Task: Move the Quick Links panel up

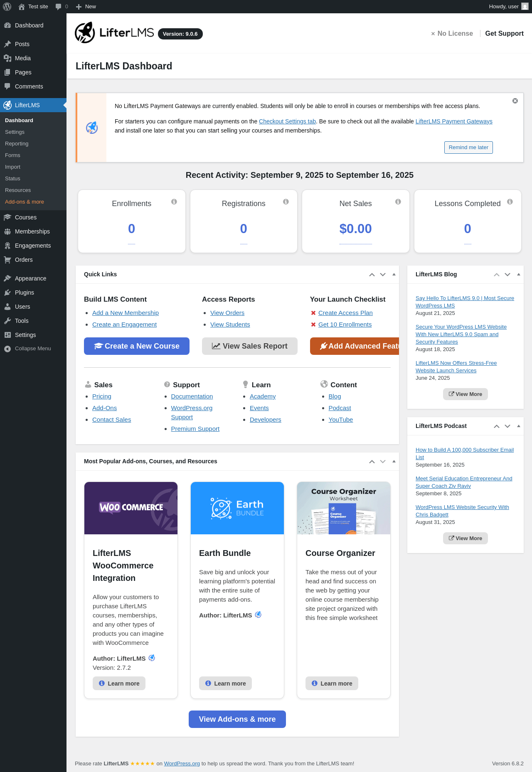Action: point(372,275)
